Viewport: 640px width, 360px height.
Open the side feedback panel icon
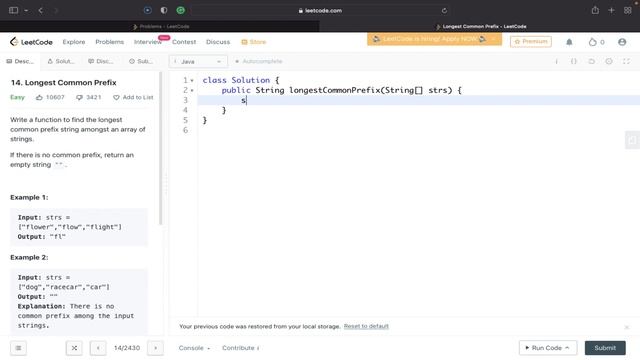[632, 140]
